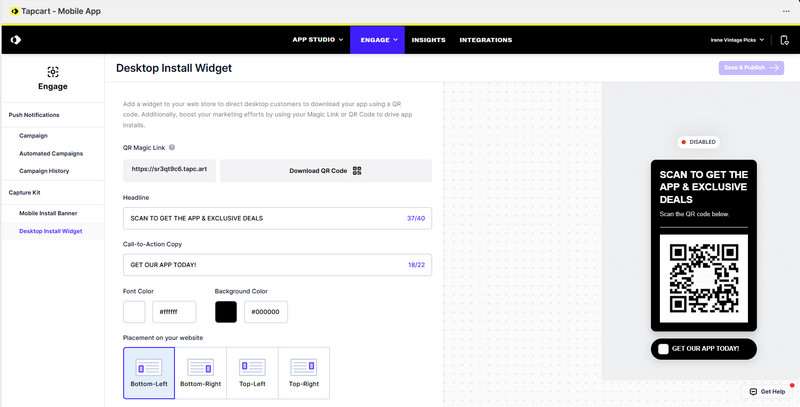Click the QR code image in the widget preview
The height and width of the screenshot is (407, 800).
(704, 278)
